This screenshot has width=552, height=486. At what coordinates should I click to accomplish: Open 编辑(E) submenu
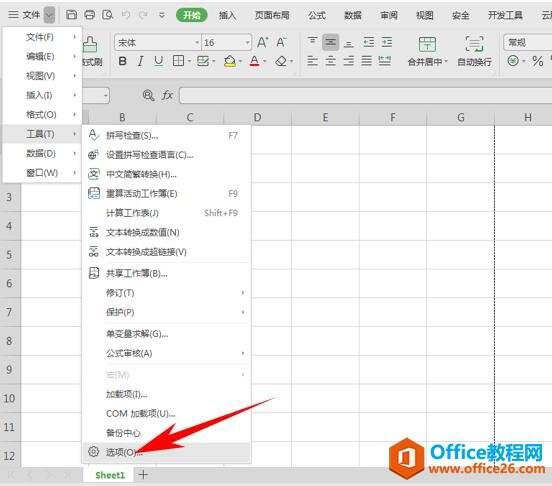point(42,56)
